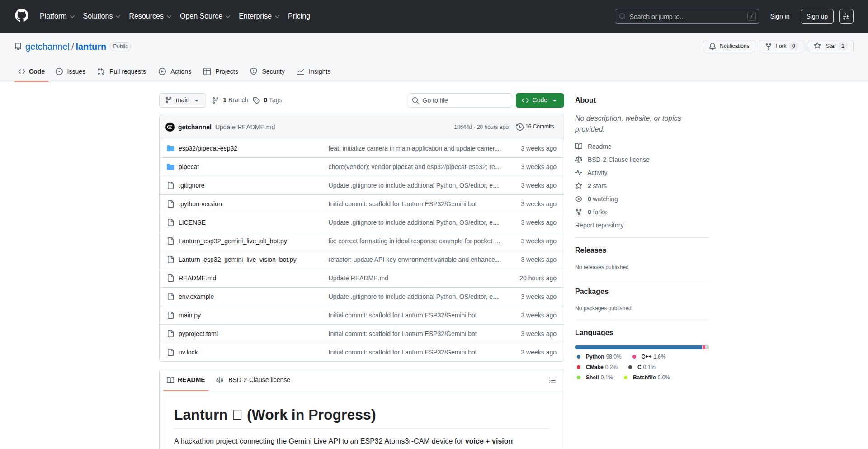Click the Search or jump to field

(687, 16)
